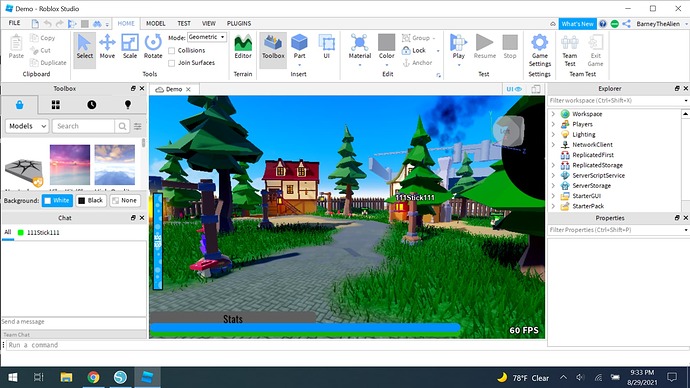690x388 pixels.
Task: Click Cut in Clipboard group
Action: pos(40,50)
